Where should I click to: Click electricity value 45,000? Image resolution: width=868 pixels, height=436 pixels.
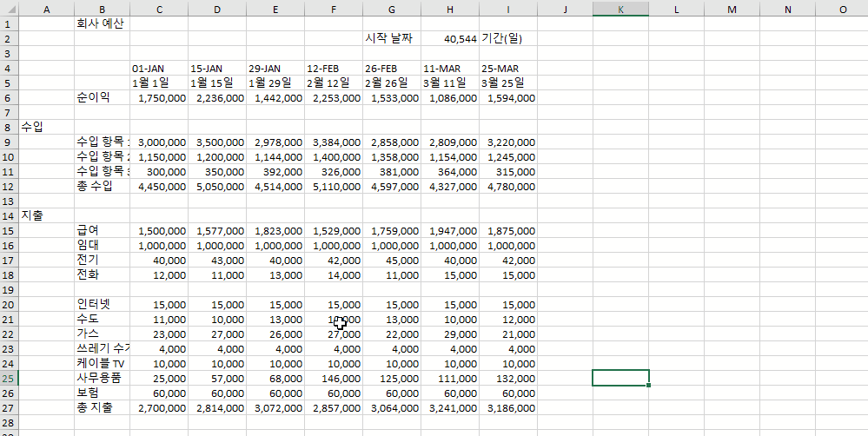coord(392,260)
